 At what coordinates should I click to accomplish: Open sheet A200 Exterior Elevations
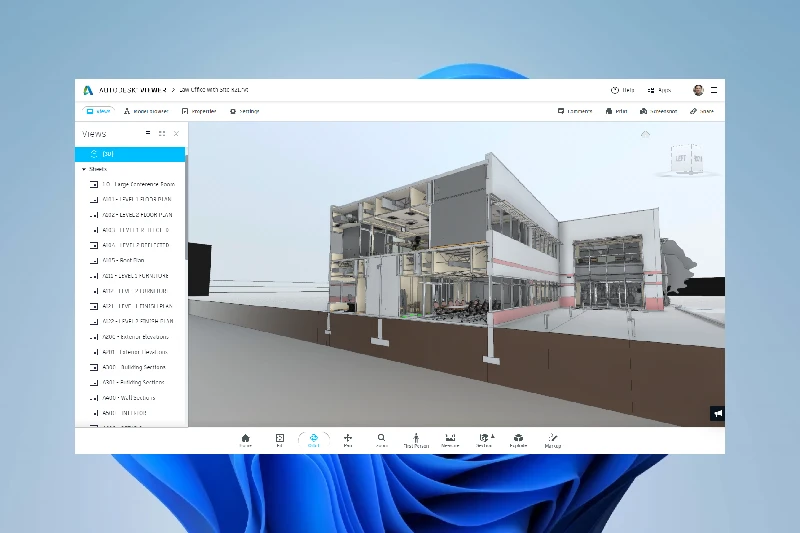point(132,337)
